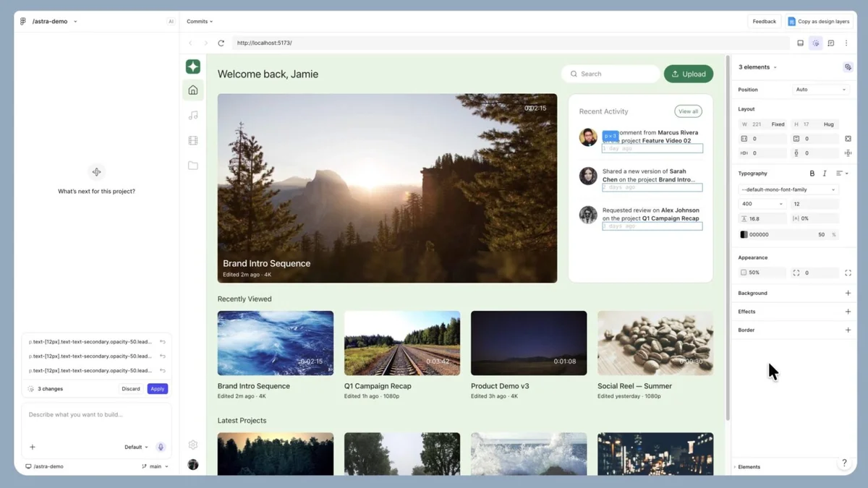Viewport: 868px width, 488px height.
Task: Expand the 3 elements selection dropdown
Action: (x=757, y=67)
